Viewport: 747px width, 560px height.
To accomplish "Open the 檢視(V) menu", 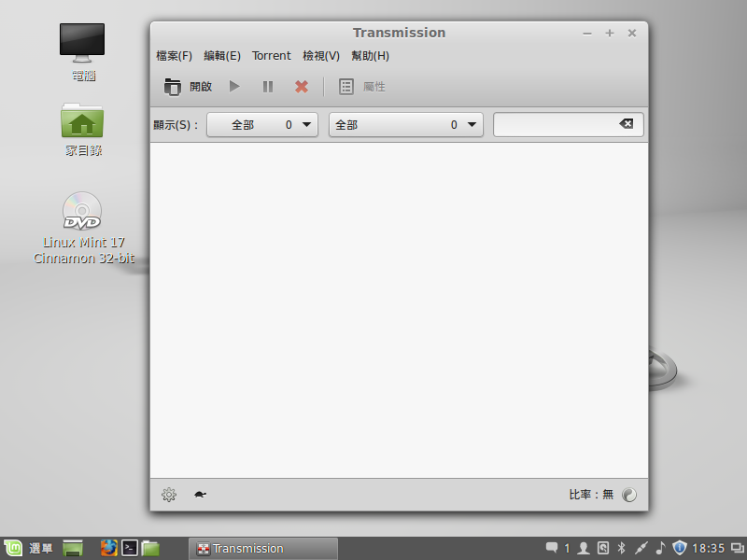I will [321, 56].
